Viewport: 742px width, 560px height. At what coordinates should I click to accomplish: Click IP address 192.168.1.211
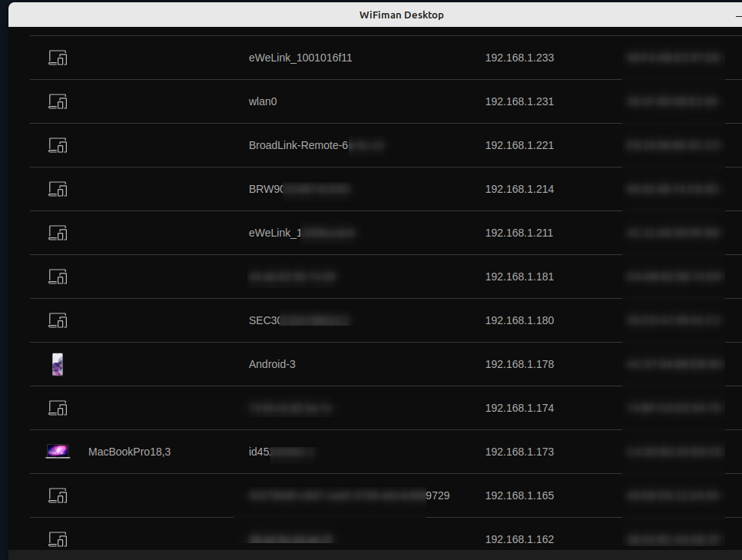(519, 233)
